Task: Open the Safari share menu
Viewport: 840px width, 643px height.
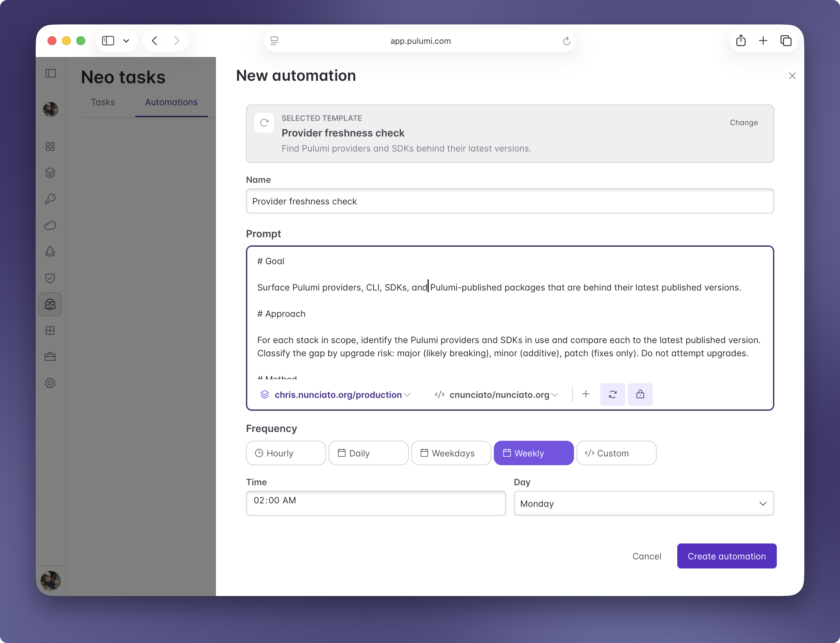Action: pos(741,41)
